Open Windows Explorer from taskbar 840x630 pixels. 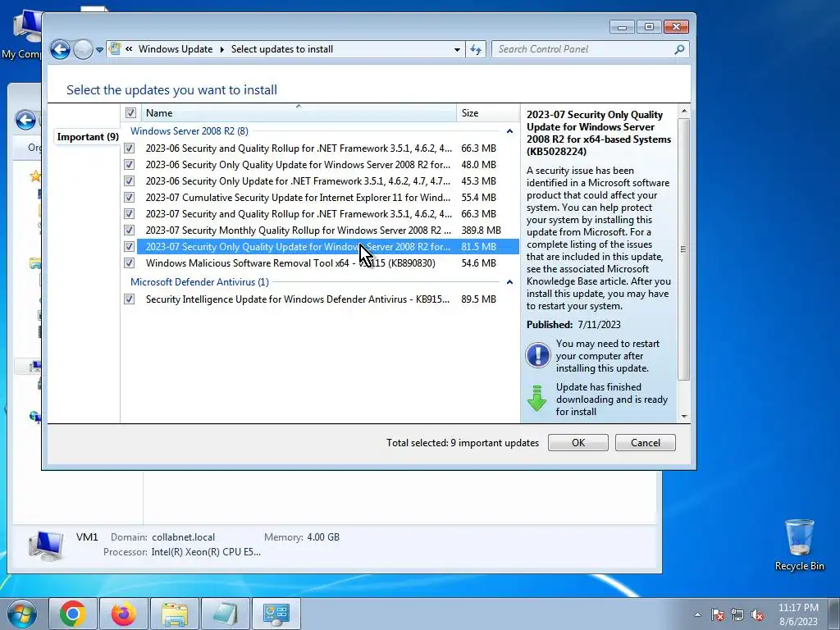coord(175,614)
